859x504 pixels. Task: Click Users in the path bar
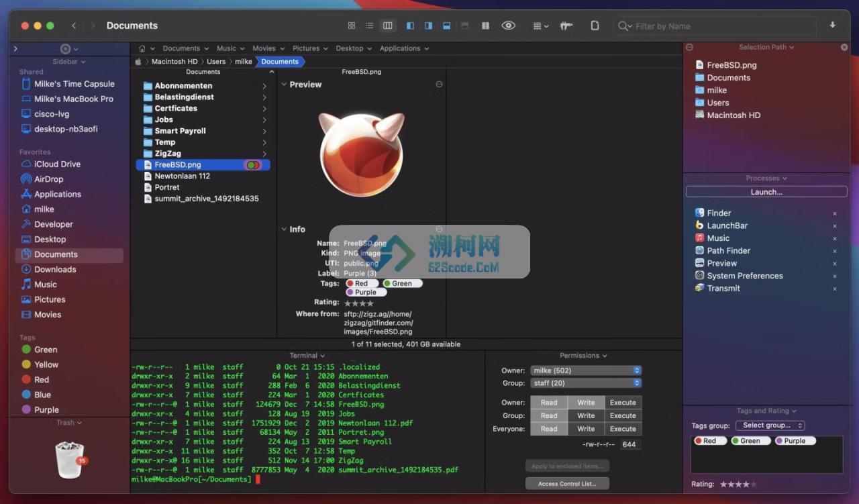(x=216, y=61)
